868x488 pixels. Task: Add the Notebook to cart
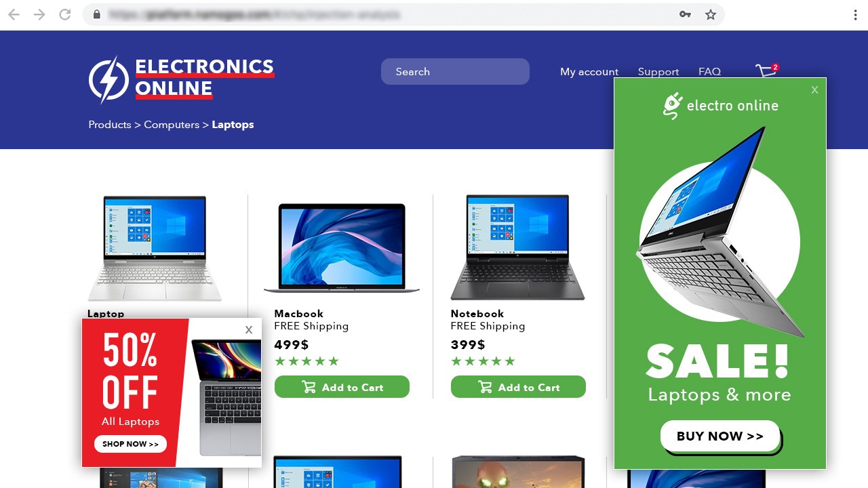click(x=518, y=387)
